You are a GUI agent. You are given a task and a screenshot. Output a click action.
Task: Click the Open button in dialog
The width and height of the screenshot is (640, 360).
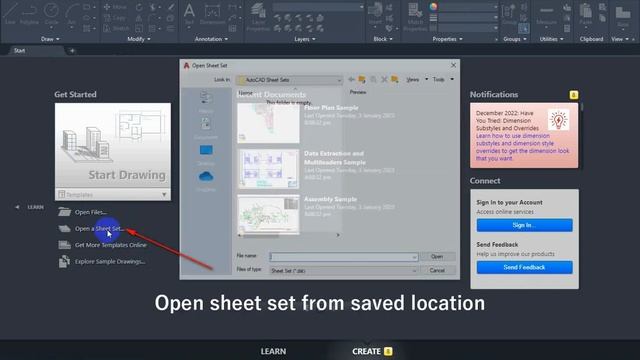click(437, 256)
